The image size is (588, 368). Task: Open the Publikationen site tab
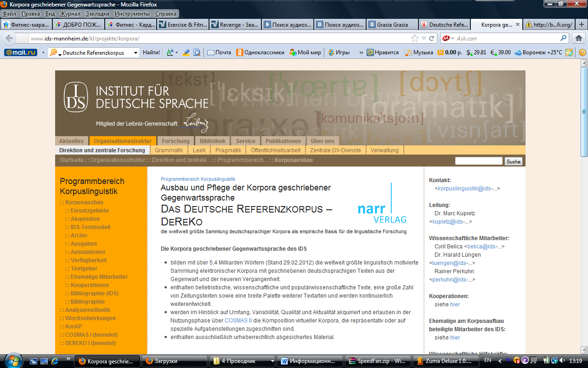[x=283, y=141]
